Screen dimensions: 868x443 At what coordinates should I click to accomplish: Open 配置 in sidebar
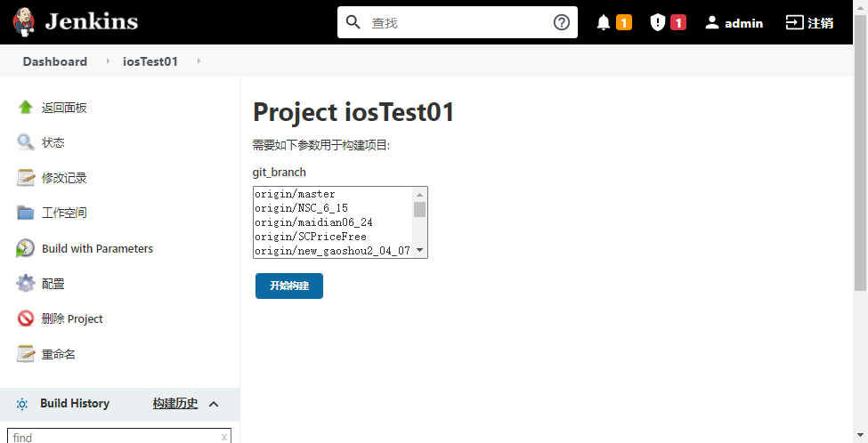point(53,285)
